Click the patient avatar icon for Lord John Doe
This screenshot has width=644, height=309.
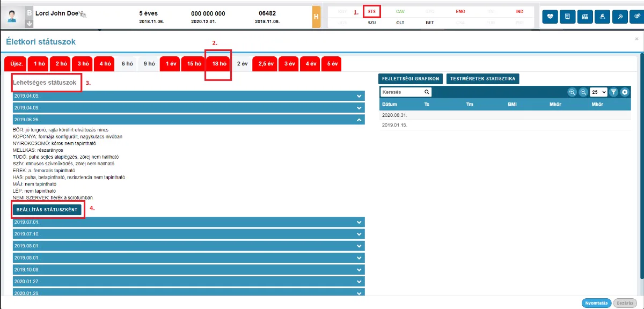click(12, 17)
